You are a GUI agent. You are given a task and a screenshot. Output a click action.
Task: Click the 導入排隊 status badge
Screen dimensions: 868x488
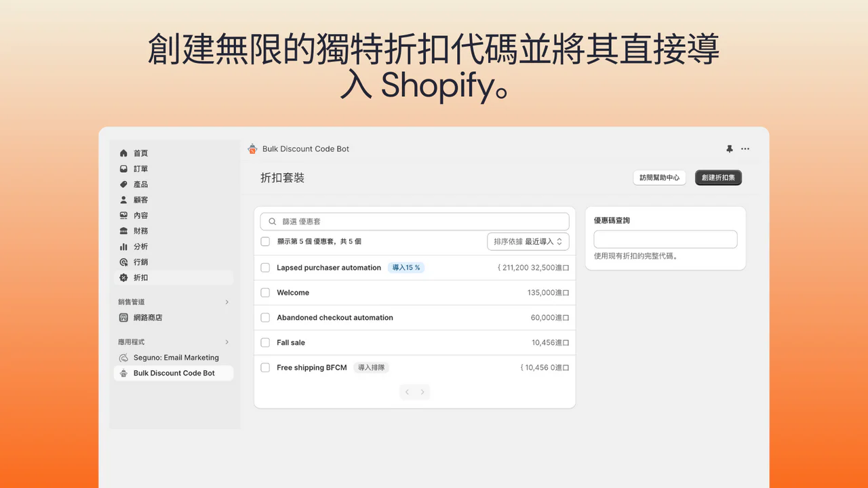[371, 367]
